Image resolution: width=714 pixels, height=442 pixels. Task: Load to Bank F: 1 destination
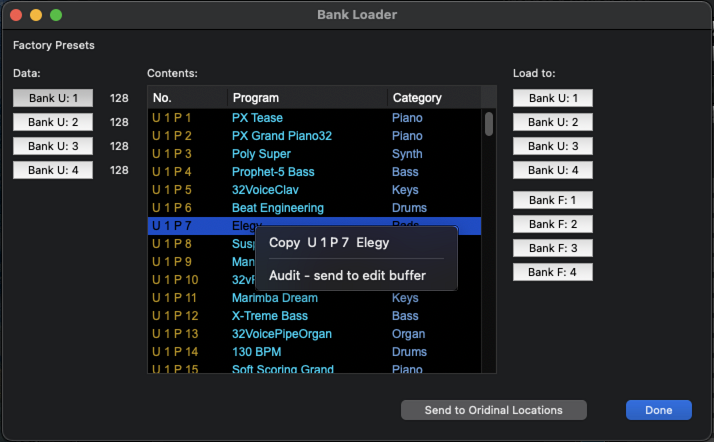pyautogui.click(x=553, y=200)
